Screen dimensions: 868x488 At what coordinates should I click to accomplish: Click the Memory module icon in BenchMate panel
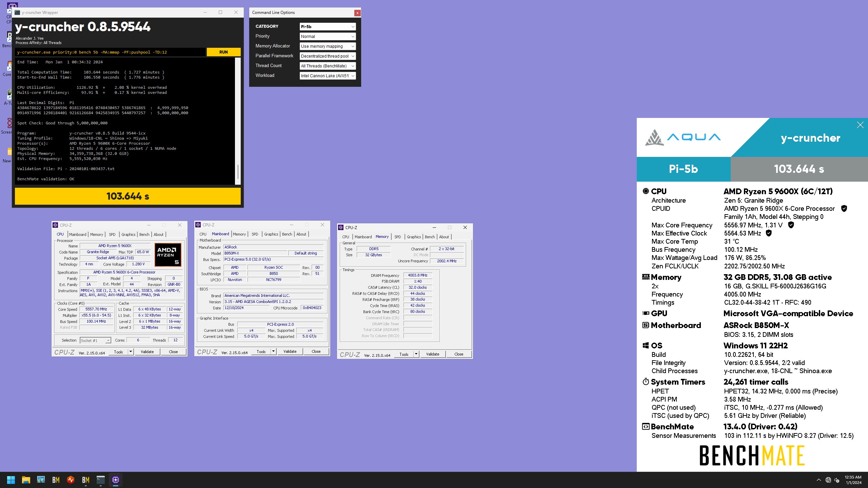(x=646, y=277)
